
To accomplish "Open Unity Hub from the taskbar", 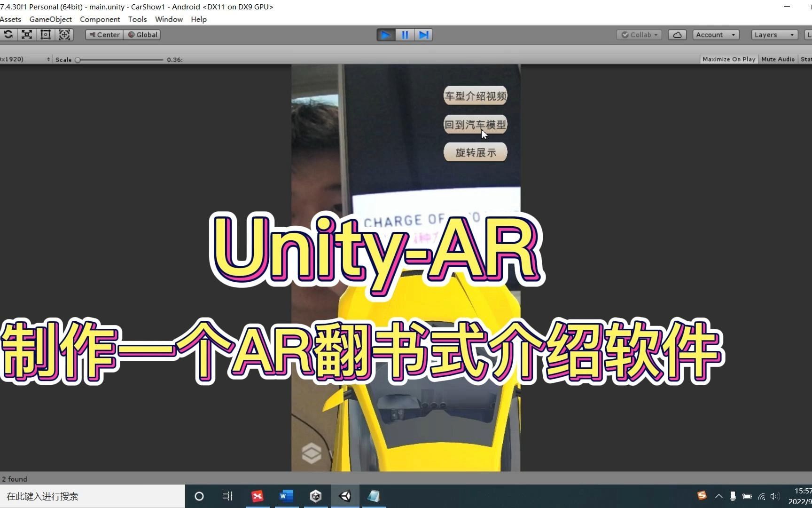I will [316, 496].
